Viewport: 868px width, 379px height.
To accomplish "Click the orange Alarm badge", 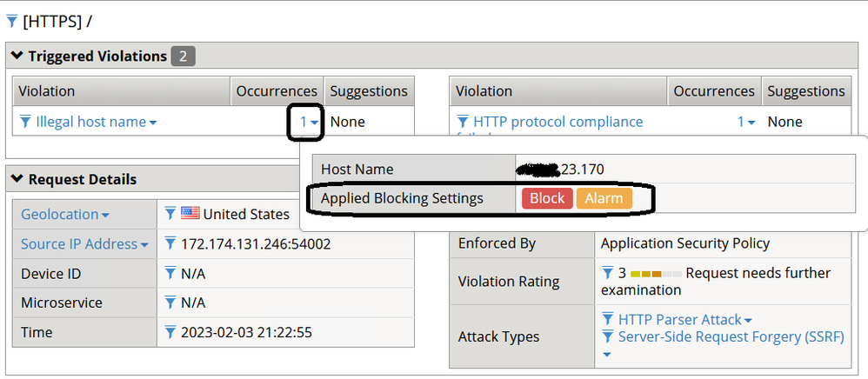I will coord(604,198).
